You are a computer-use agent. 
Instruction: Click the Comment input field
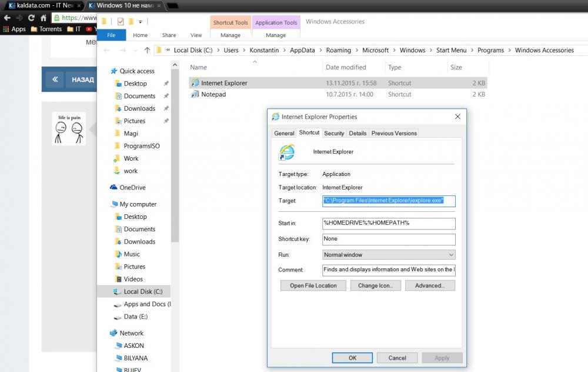pyautogui.click(x=389, y=270)
